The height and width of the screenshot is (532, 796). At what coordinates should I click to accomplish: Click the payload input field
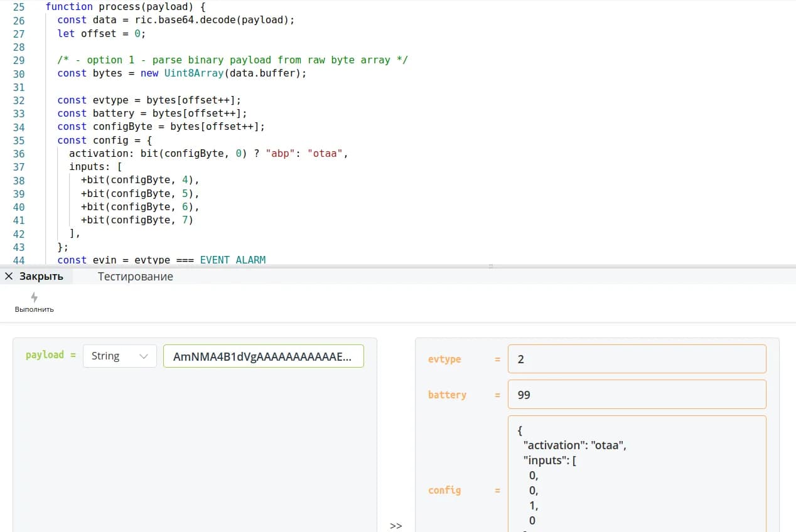click(263, 356)
